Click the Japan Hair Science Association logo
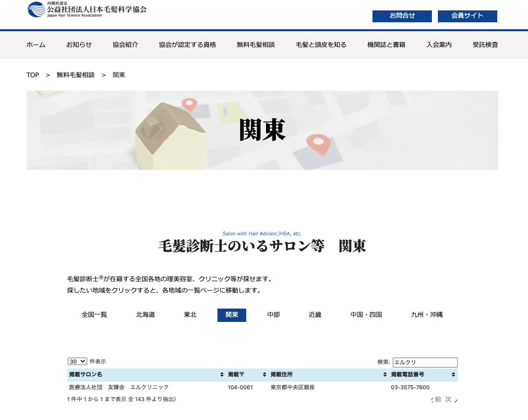Image resolution: width=528 pixels, height=420 pixels. (87, 9)
